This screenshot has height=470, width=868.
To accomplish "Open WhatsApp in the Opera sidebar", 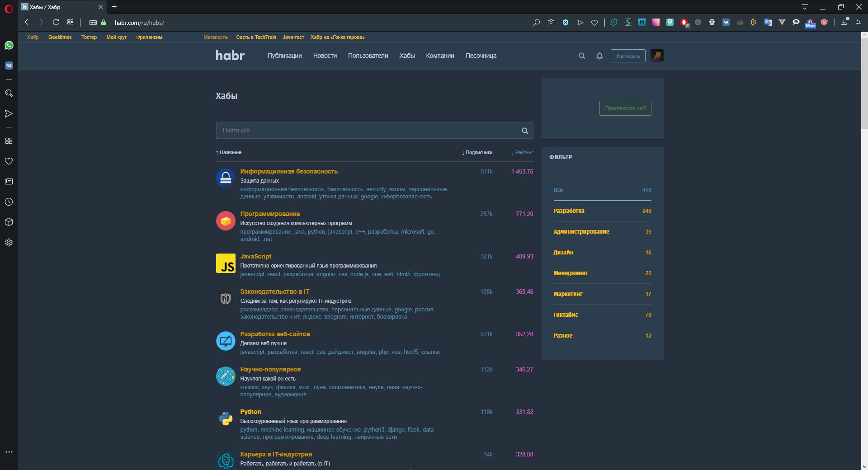I will click(x=9, y=45).
